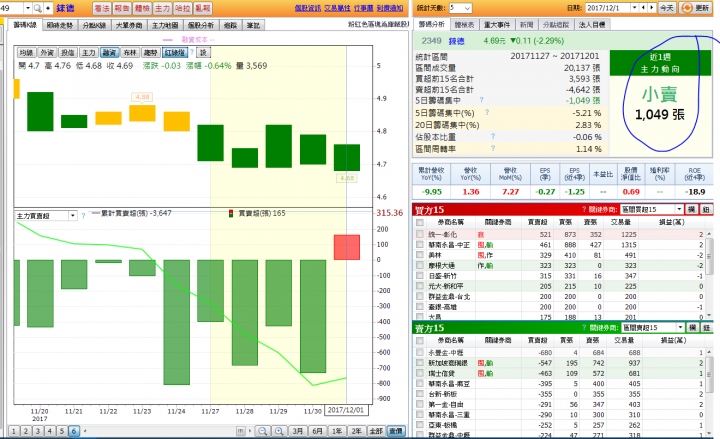
Task: Switch to the 法人目標 tab
Action: (592, 25)
